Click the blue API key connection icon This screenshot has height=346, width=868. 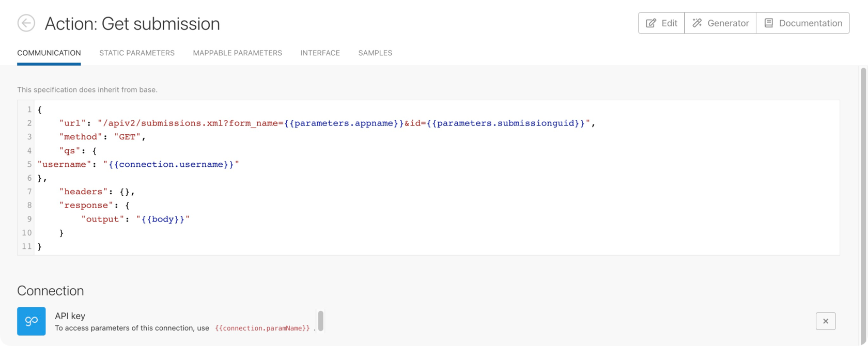(31, 321)
